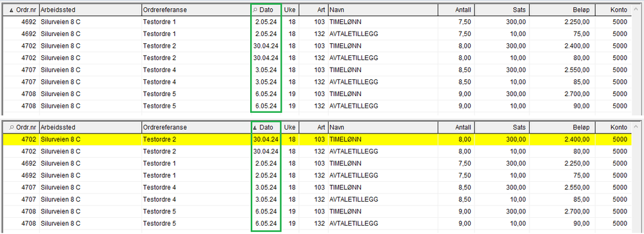
Task: Sort lower table by Ordrereferanse column header
Action: 196,127
